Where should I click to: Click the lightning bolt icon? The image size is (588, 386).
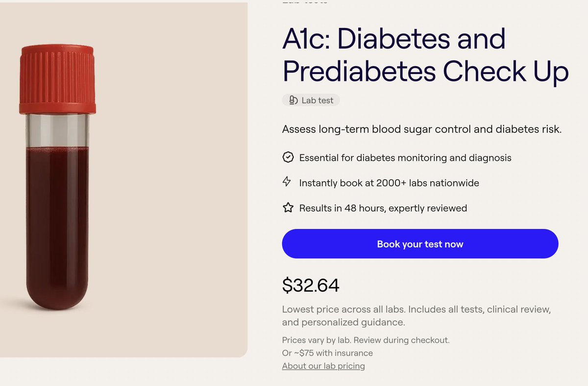tap(287, 182)
